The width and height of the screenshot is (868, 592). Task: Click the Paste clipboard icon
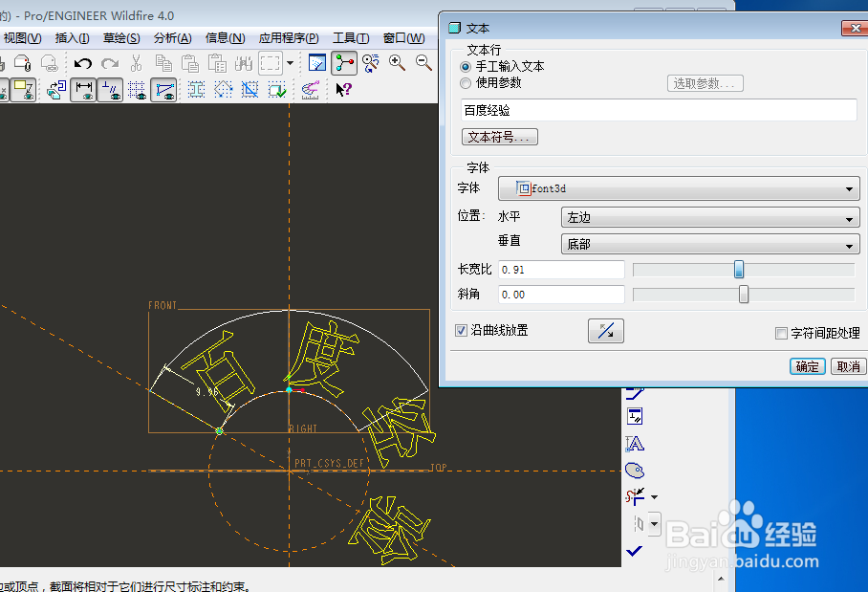click(190, 63)
